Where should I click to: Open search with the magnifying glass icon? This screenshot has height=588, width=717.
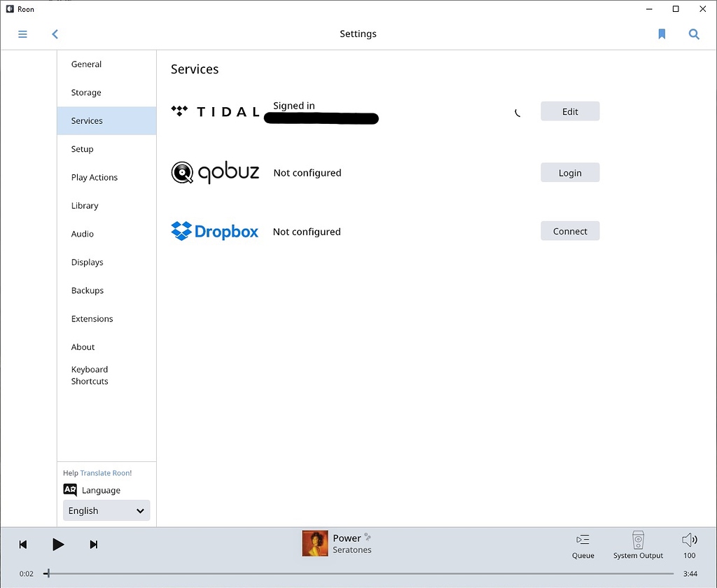pyautogui.click(x=694, y=34)
